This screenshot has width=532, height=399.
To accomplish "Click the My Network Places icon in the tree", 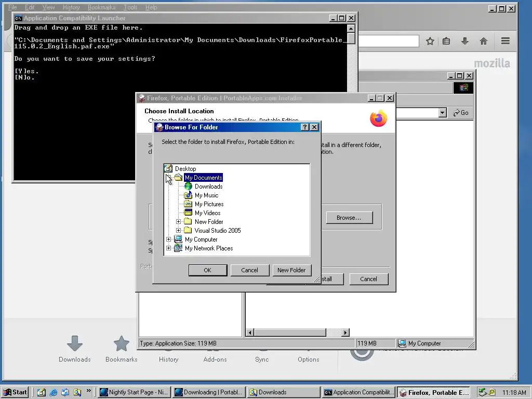I will 178,248.
